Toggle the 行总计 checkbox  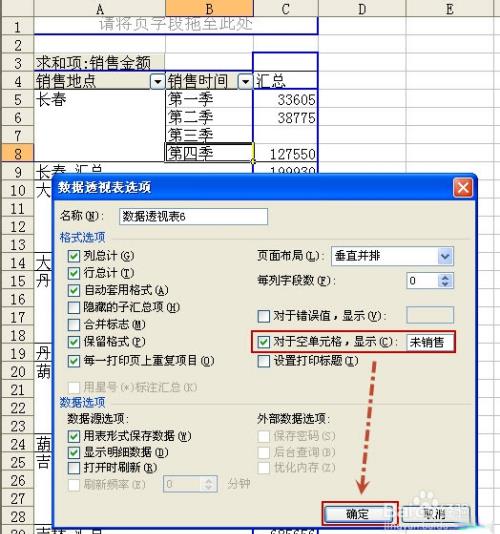(x=74, y=273)
